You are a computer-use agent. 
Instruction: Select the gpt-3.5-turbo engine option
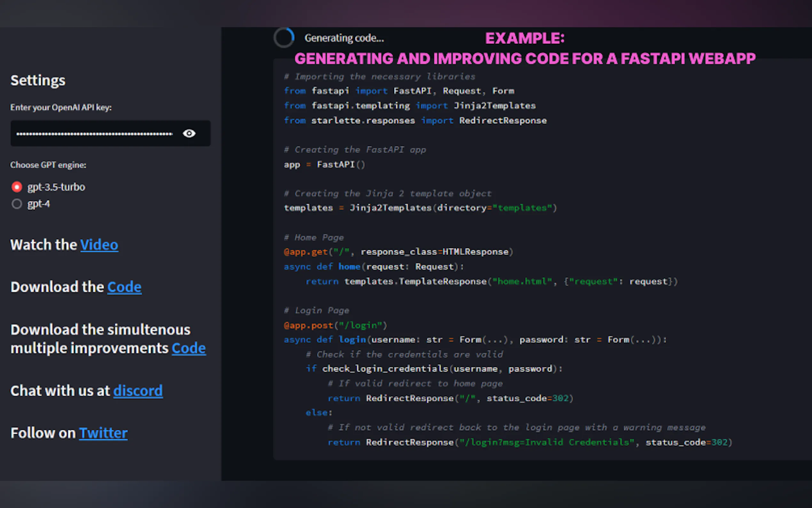[x=17, y=187]
